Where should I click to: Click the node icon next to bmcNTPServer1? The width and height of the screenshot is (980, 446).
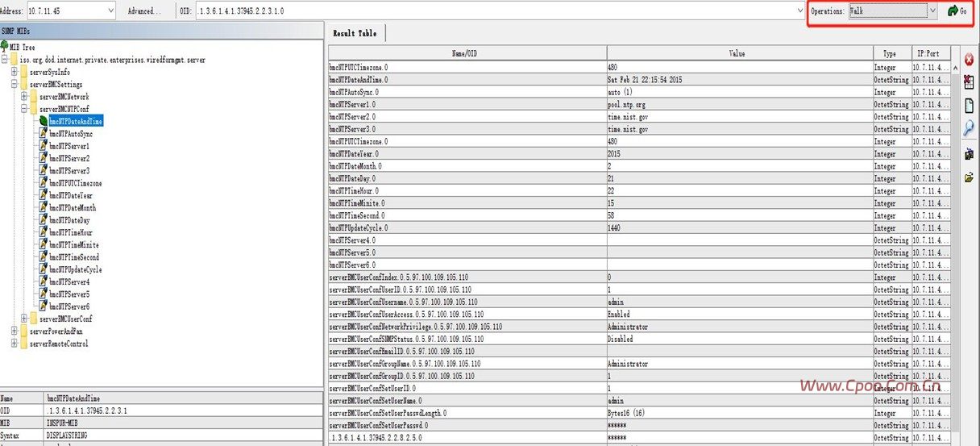[44, 146]
